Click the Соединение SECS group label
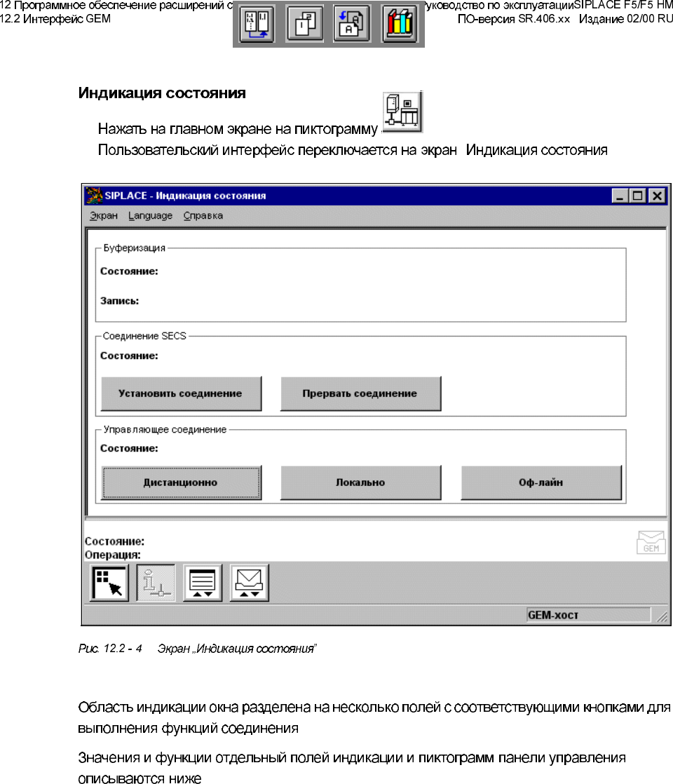 pyautogui.click(x=144, y=336)
